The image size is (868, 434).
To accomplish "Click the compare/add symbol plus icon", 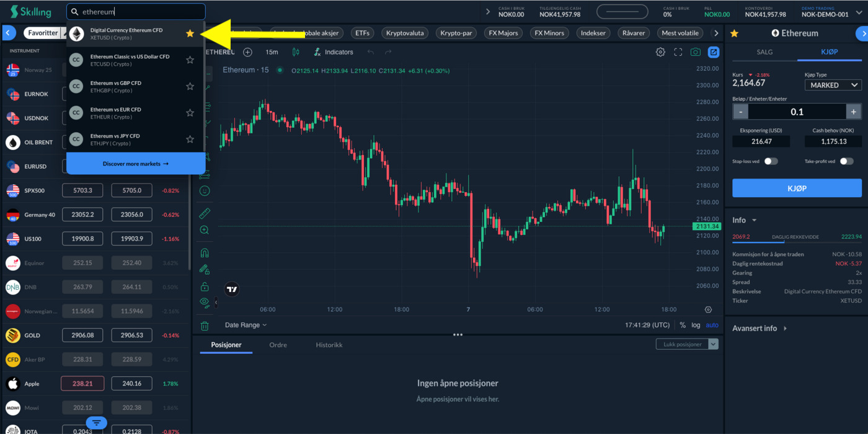I will pyautogui.click(x=247, y=52).
